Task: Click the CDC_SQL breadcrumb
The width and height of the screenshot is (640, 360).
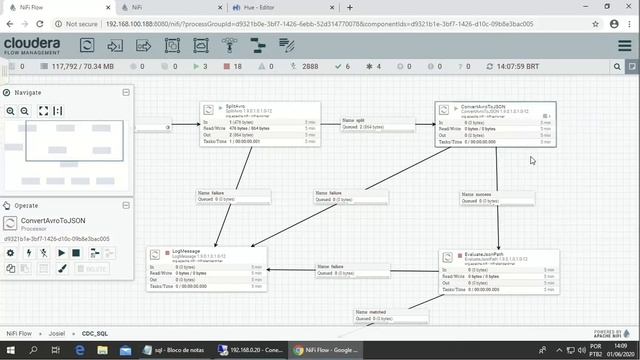Action: tap(95, 333)
